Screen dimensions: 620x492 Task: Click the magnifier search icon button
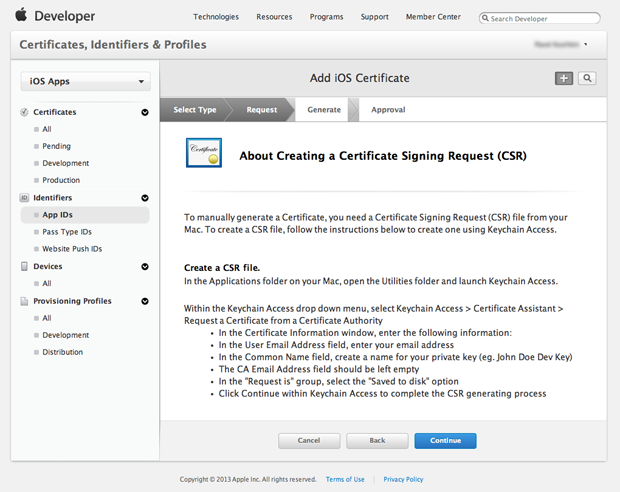tap(587, 78)
